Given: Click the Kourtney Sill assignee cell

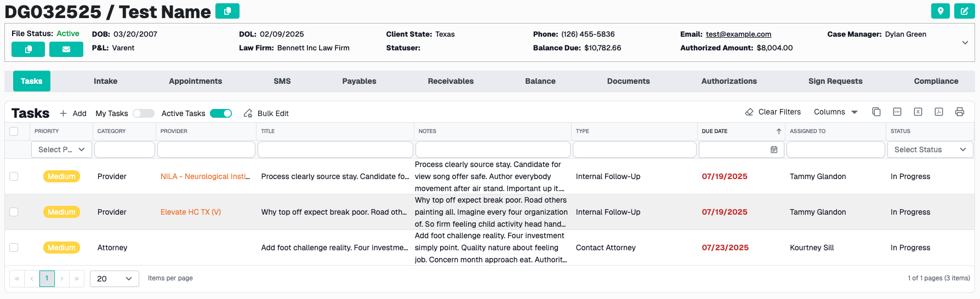Looking at the screenshot, I should tap(812, 248).
